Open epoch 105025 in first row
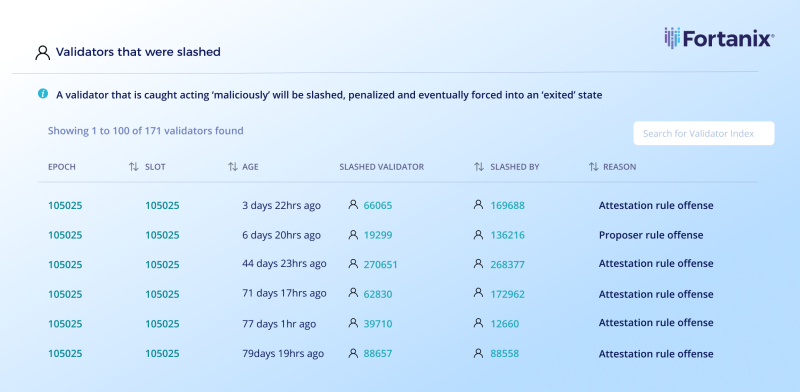800x392 pixels. pyautogui.click(x=65, y=206)
